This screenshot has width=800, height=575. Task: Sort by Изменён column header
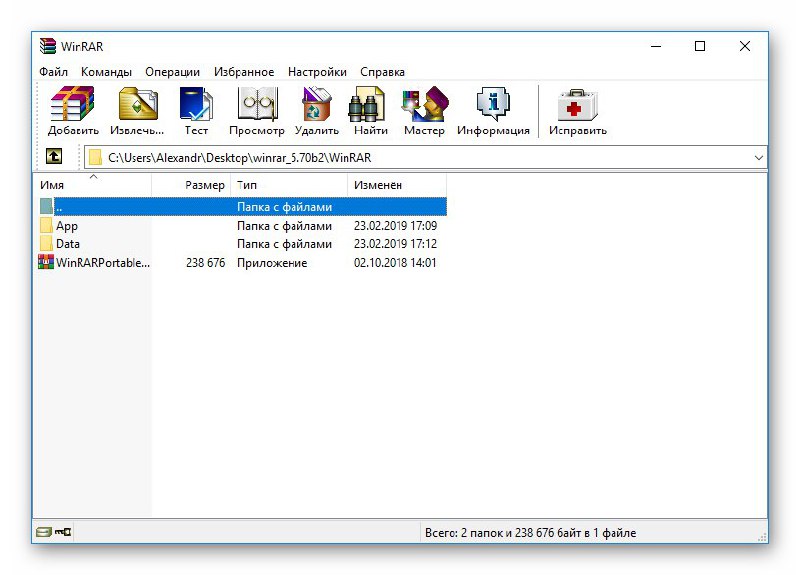[397, 185]
